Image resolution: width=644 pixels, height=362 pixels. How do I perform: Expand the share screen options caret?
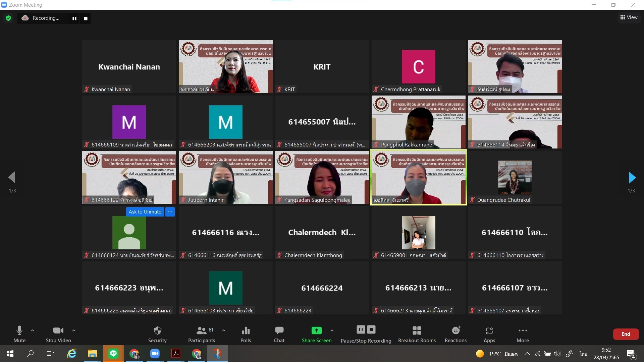pyautogui.click(x=332, y=330)
